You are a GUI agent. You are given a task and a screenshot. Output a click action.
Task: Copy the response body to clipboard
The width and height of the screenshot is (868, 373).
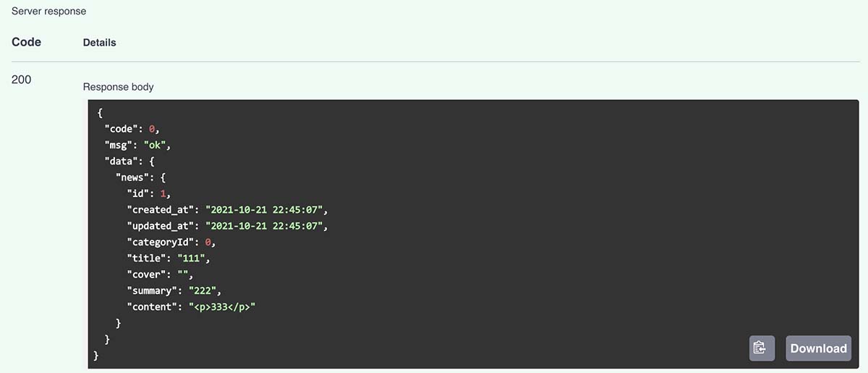click(762, 348)
